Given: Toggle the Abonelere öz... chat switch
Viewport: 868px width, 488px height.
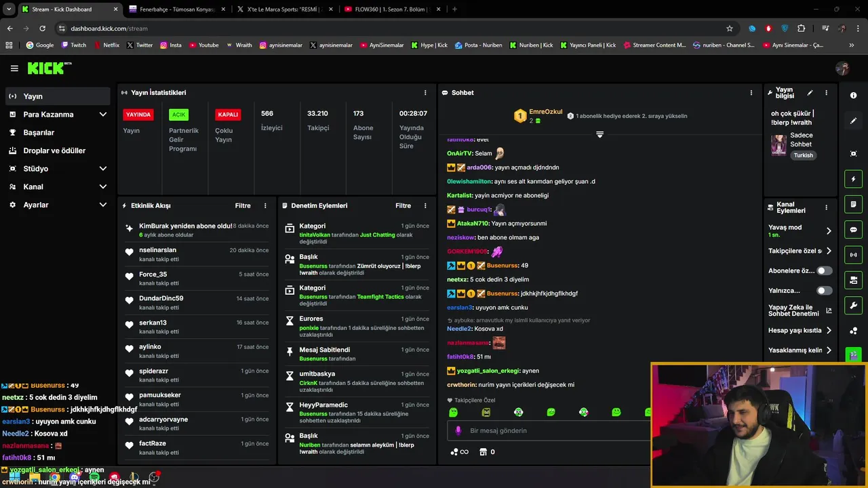Looking at the screenshot, I should (824, 270).
